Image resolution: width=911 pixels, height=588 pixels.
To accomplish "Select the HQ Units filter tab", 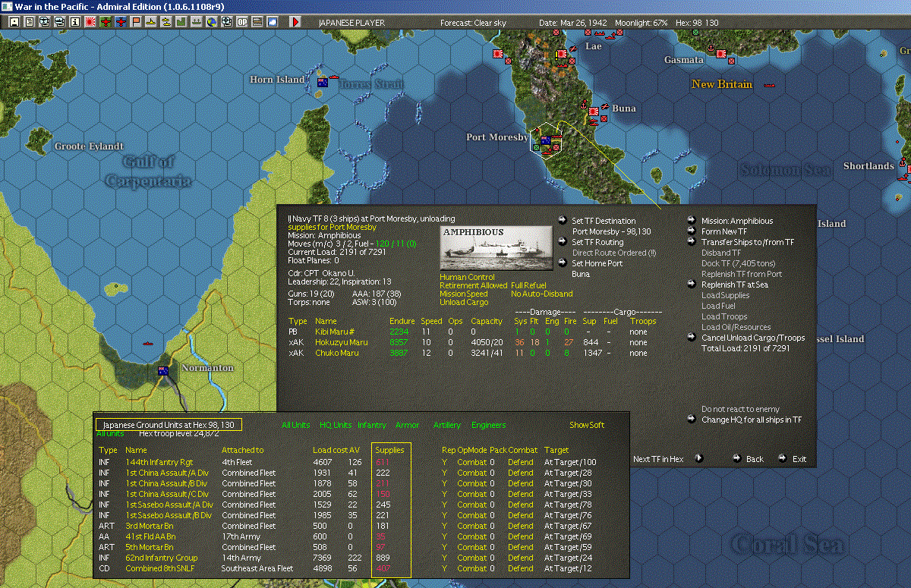I will (336, 425).
